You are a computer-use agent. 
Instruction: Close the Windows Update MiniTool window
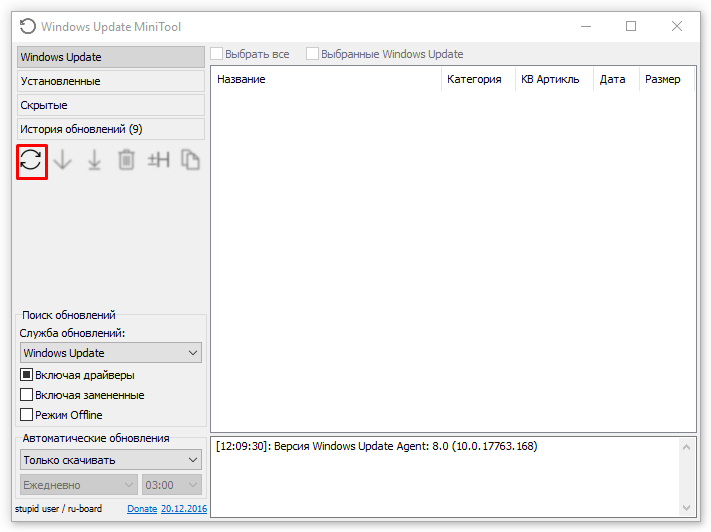(x=677, y=26)
